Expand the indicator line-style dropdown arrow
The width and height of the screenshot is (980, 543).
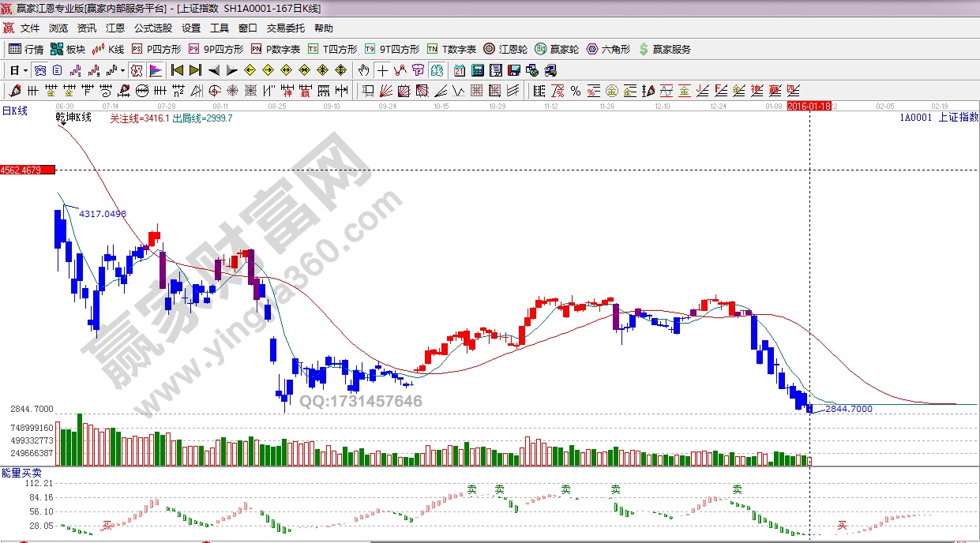pos(123,70)
